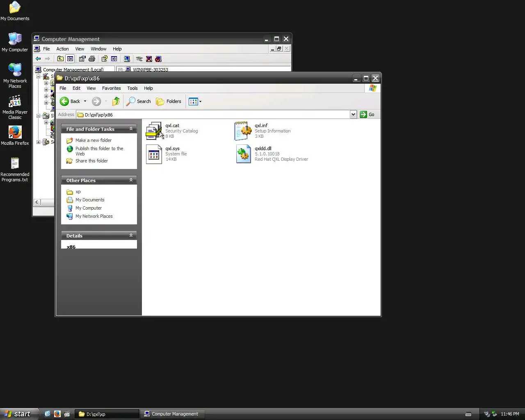Launch Firefox from Quick Launch bar
Image resolution: width=525 pixels, height=420 pixels.
point(57,414)
